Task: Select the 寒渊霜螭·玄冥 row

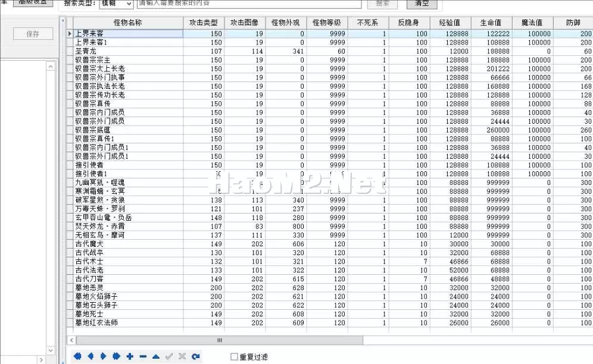Action: (330, 192)
